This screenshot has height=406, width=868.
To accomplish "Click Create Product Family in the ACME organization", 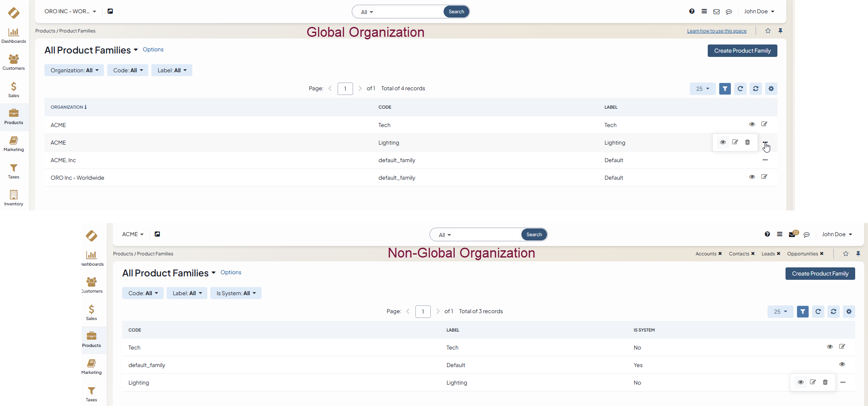I will (x=820, y=274).
